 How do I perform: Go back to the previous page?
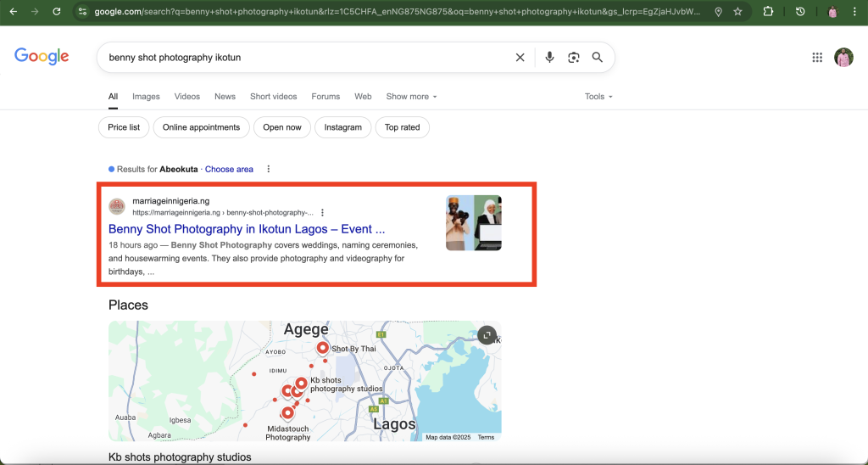tap(14, 11)
